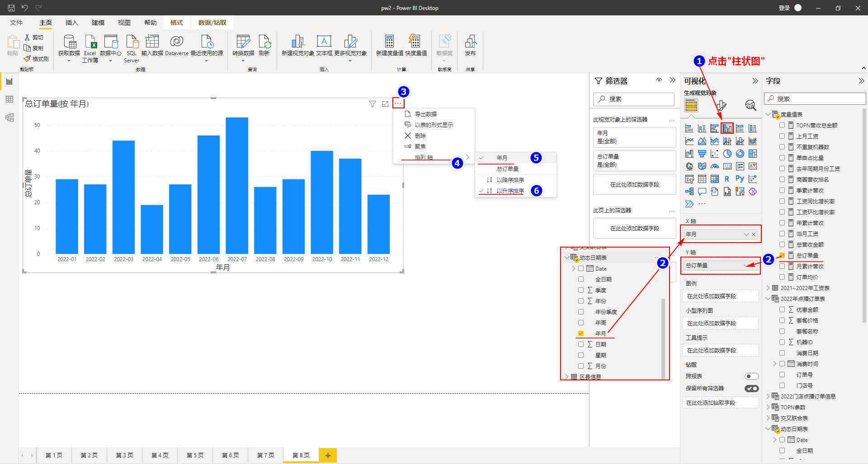Click the 图例 add data field well
This screenshot has width=868, height=464.
720,296
